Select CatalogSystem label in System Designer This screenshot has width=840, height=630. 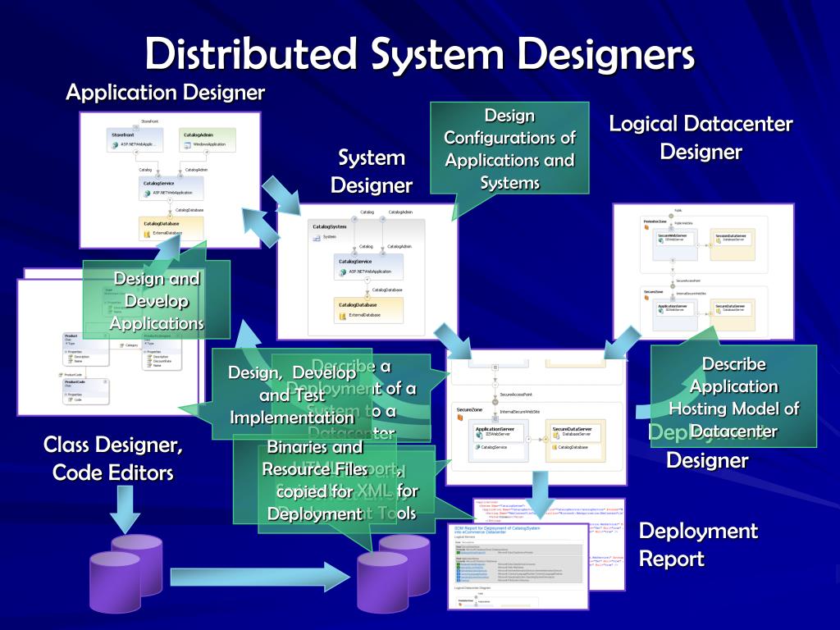(x=330, y=226)
